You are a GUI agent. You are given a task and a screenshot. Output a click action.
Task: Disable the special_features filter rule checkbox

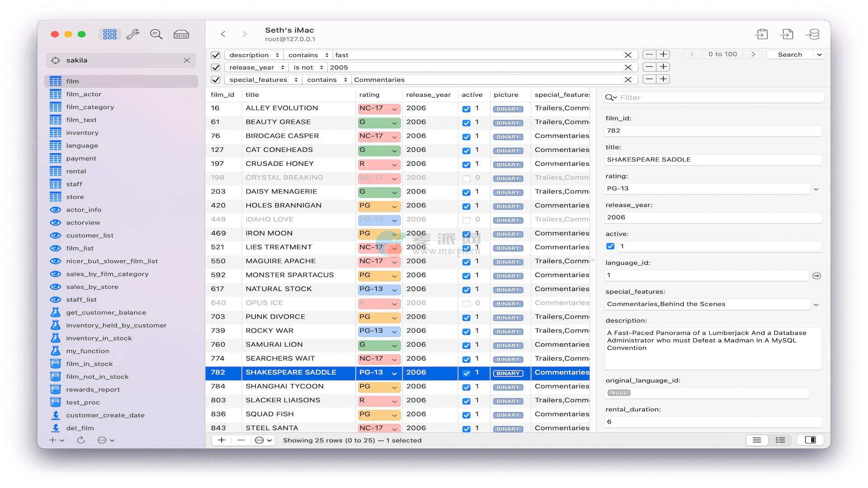pyautogui.click(x=216, y=80)
